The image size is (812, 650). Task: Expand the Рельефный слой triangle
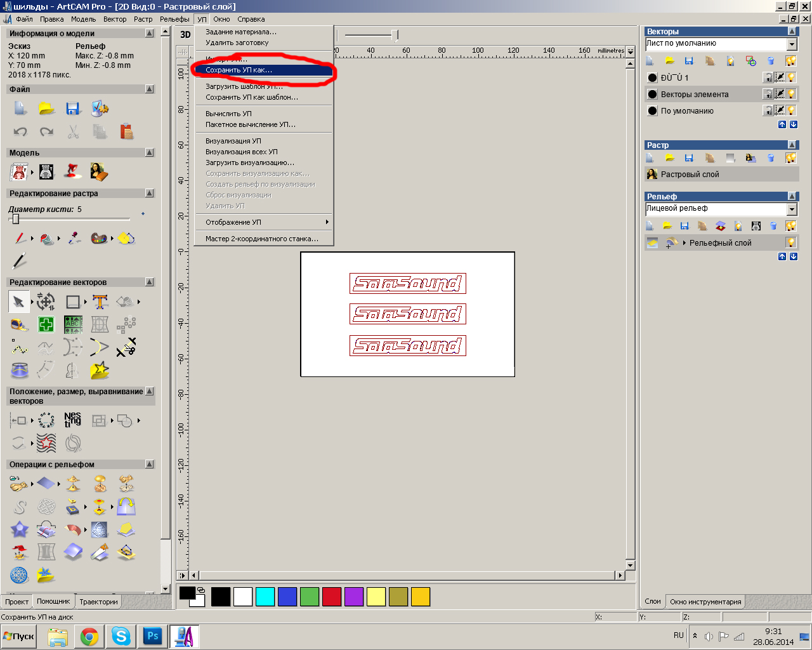tap(684, 242)
